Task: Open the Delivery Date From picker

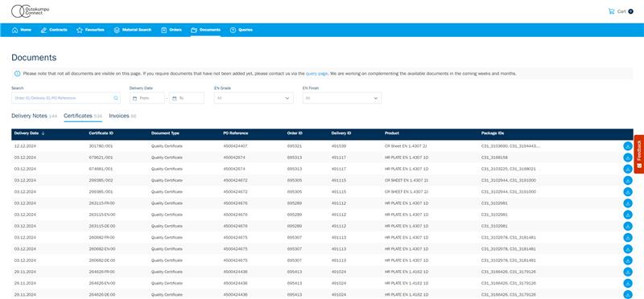Action: (147, 98)
